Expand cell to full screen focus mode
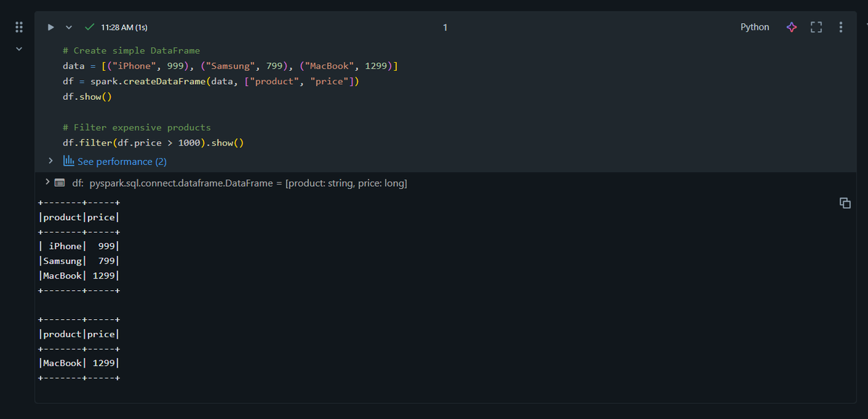 point(817,27)
